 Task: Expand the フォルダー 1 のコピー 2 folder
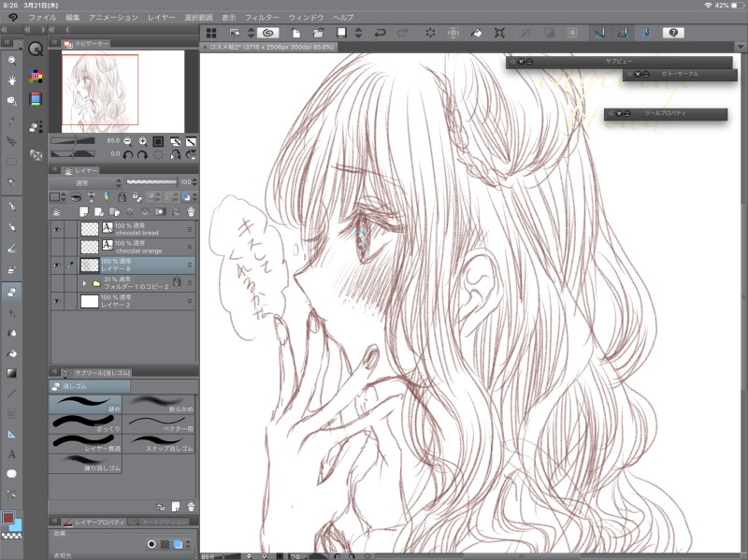84,283
